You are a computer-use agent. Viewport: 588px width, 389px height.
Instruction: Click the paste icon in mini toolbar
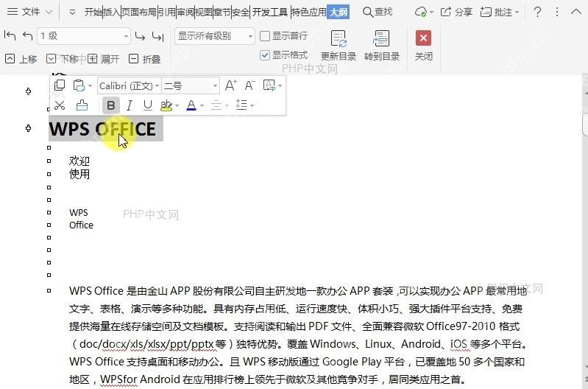[79, 85]
